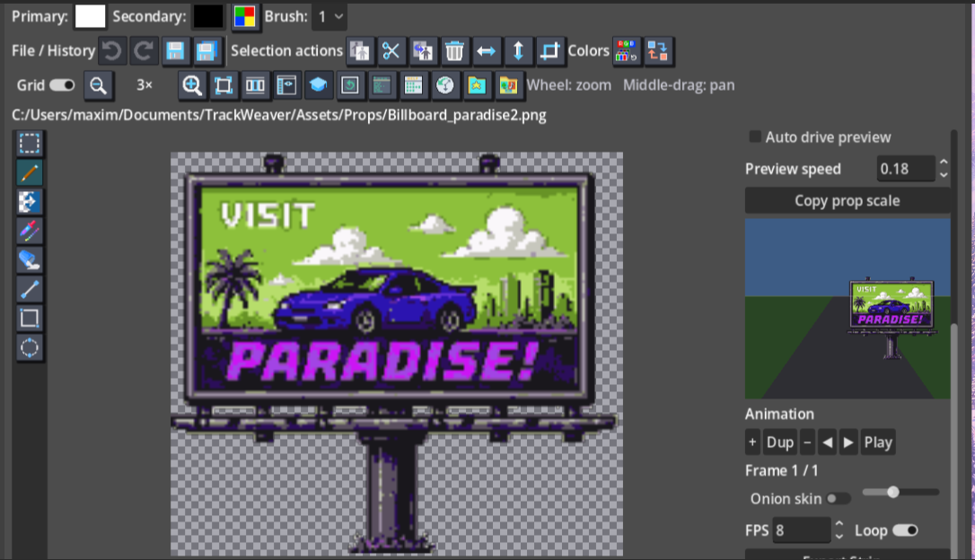Go to the next animation frame
The height and width of the screenshot is (560, 975).
tap(848, 442)
